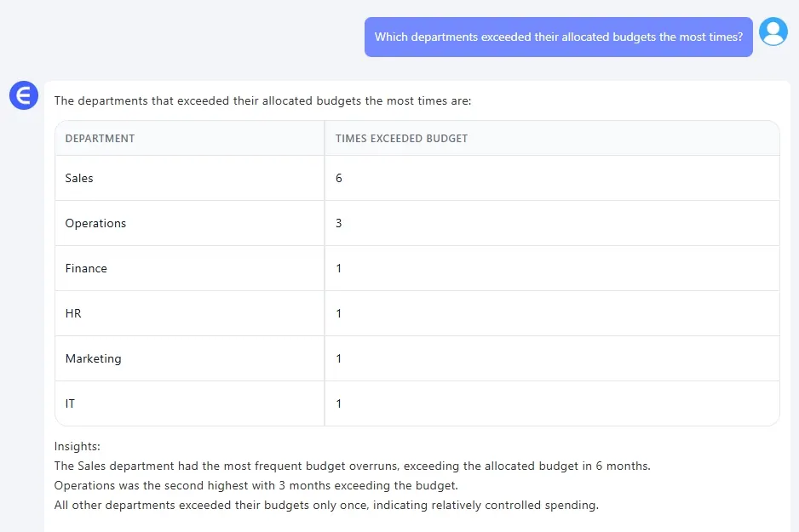Click the times exceeded value for Marketing
Screen dimensions: 799x532
tap(339, 358)
